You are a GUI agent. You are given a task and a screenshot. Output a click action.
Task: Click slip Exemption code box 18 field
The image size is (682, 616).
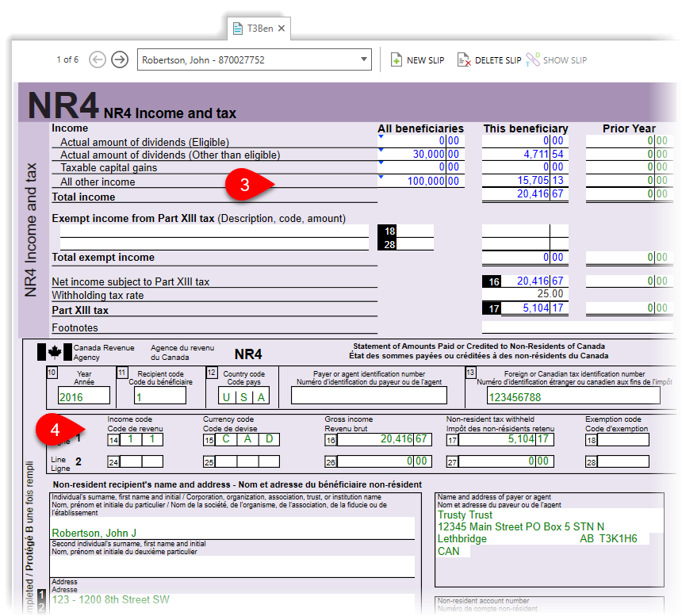pyautogui.click(x=623, y=439)
